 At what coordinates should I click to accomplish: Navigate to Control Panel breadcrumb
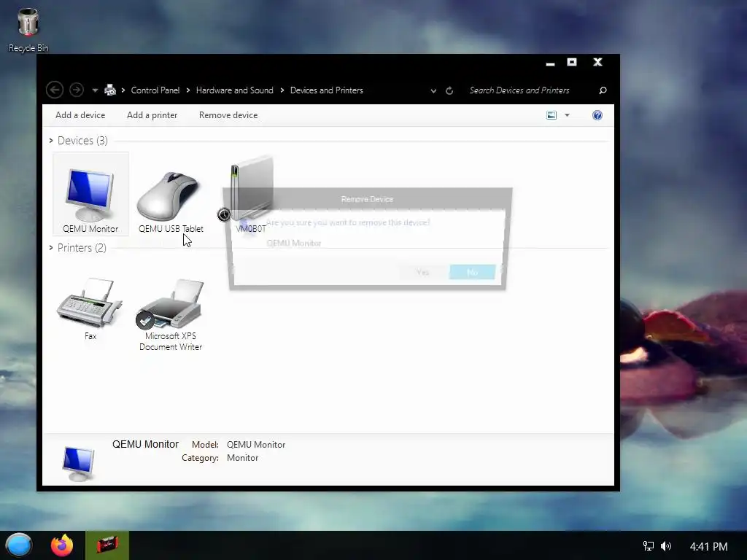pos(155,90)
